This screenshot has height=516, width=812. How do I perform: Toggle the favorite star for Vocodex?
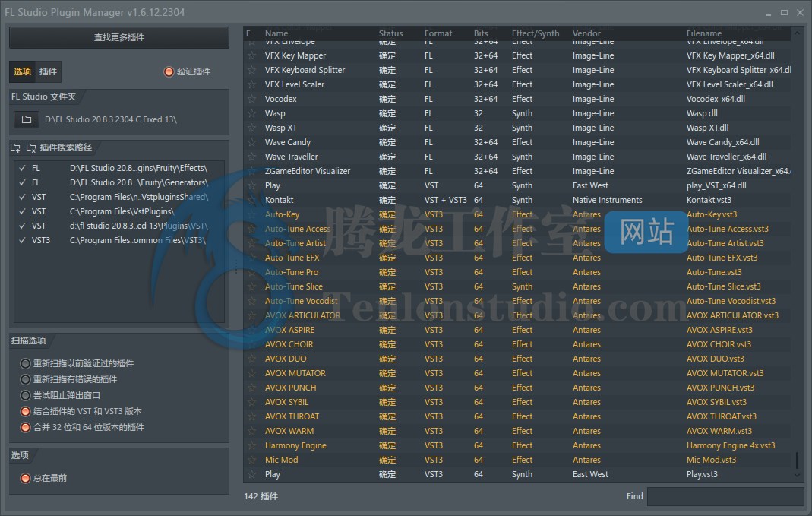click(251, 99)
